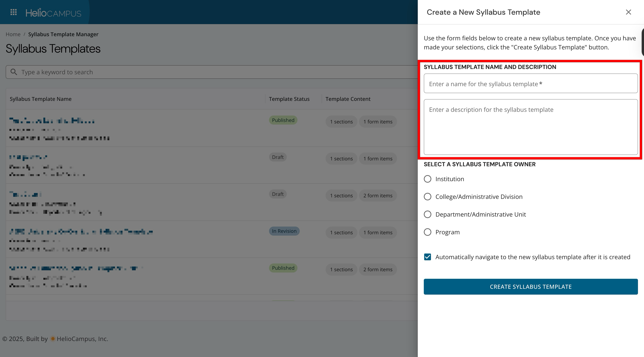Go to Home breadcrumb link

pyautogui.click(x=13, y=34)
